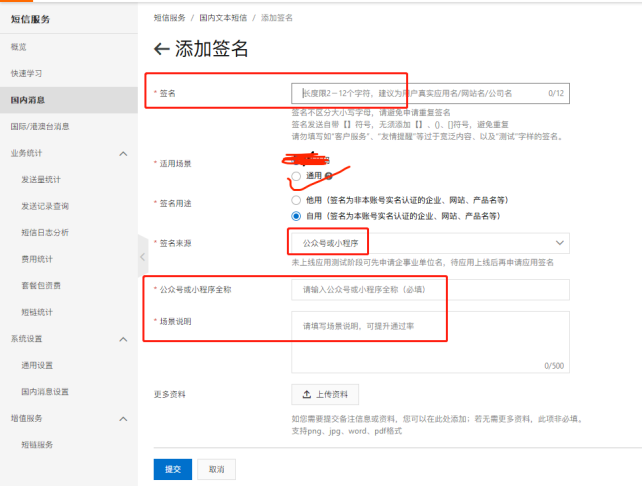Image resolution: width=643 pixels, height=486 pixels.
Task: Open 短链统计 page
Action: point(37,312)
